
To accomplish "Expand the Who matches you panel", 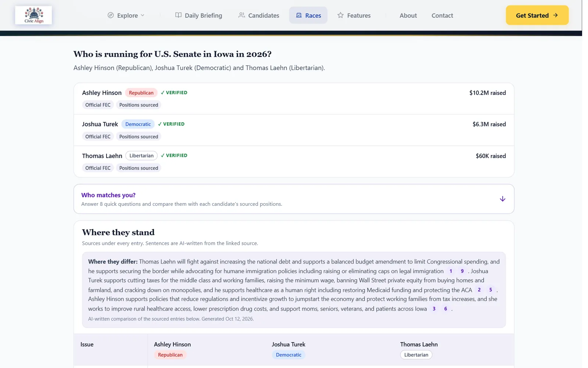I will (x=294, y=199).
